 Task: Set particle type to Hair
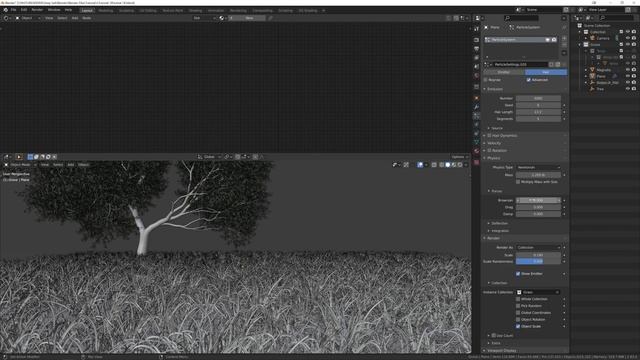click(546, 72)
